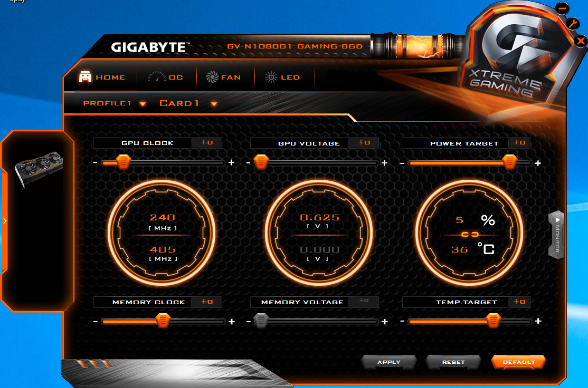This screenshot has height=388, width=588.
Task: Click the Temp Target slider handle
Action: point(493,321)
